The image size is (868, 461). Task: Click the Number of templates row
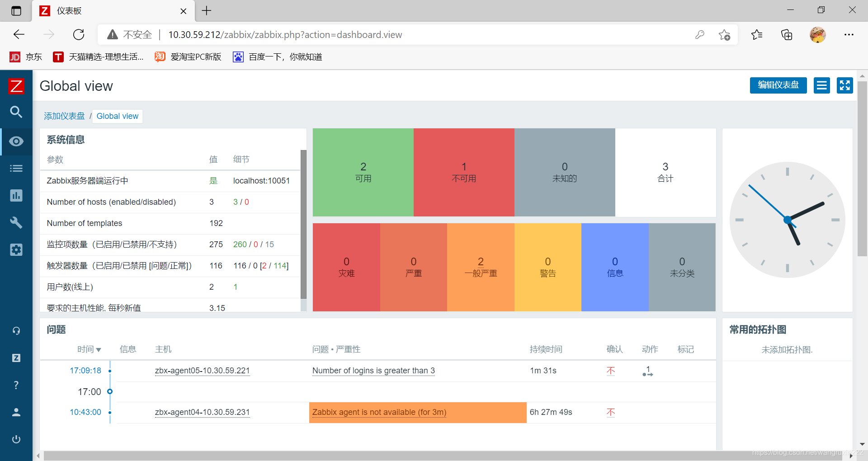point(170,223)
